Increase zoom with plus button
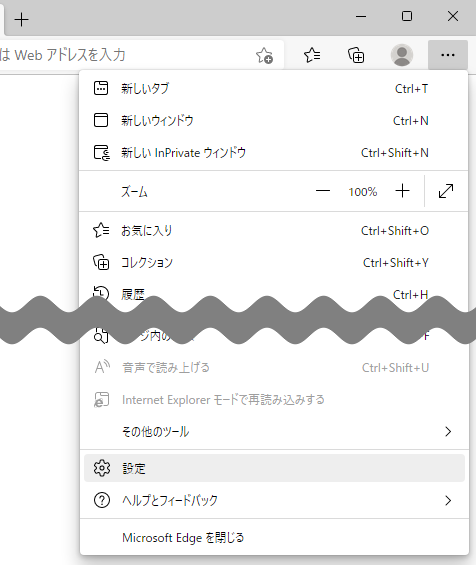Viewport: 476px width, 565px height. [402, 191]
